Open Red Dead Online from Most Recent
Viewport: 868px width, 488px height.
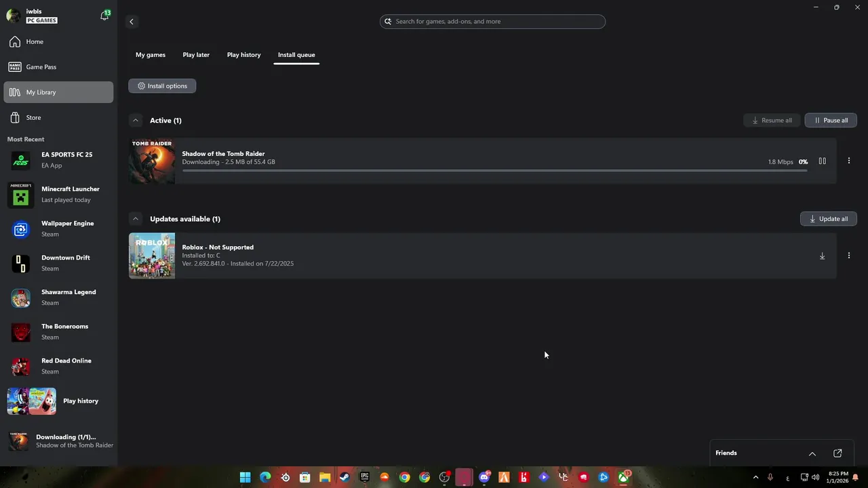[58, 366]
